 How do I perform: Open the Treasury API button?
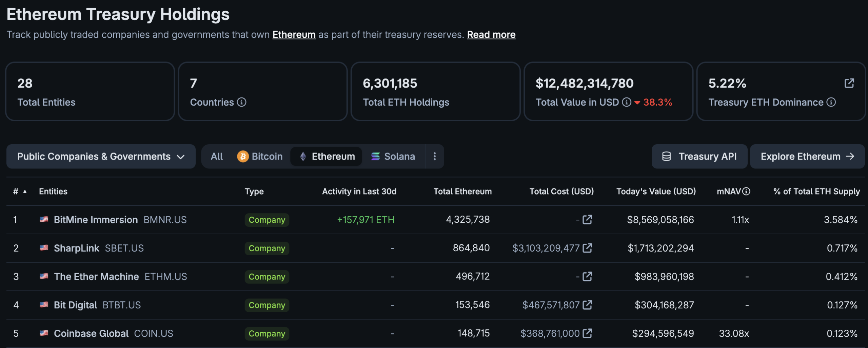[x=699, y=156]
